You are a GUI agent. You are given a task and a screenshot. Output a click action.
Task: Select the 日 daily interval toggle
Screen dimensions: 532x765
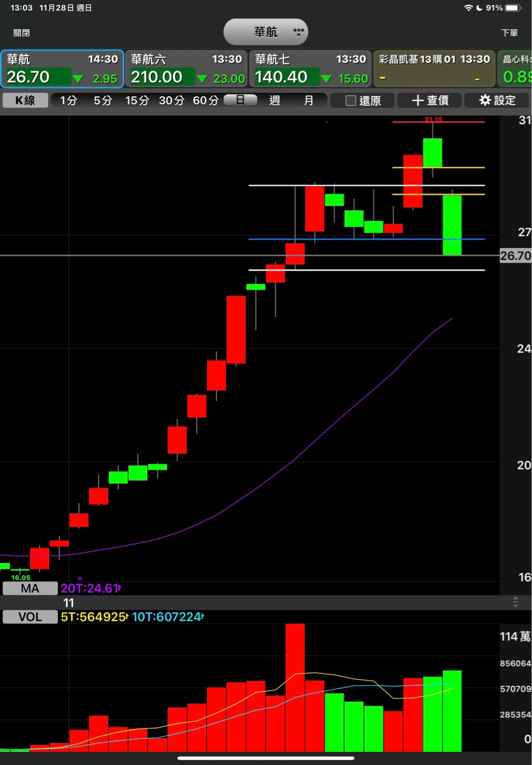(x=240, y=100)
